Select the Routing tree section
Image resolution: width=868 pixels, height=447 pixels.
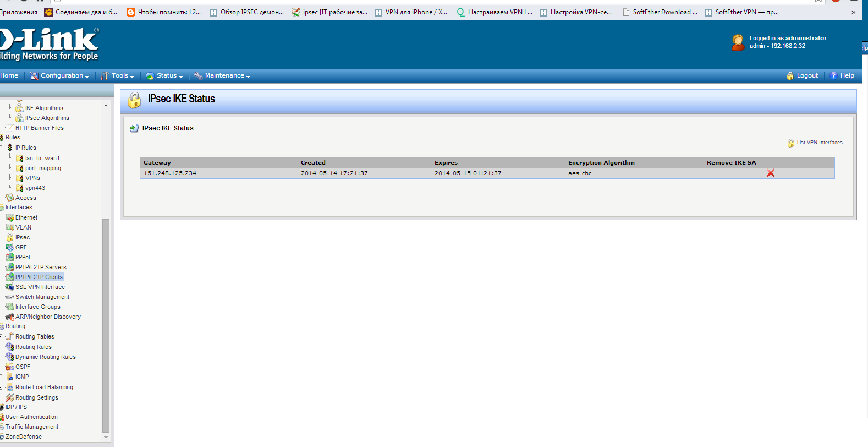[x=15, y=326]
